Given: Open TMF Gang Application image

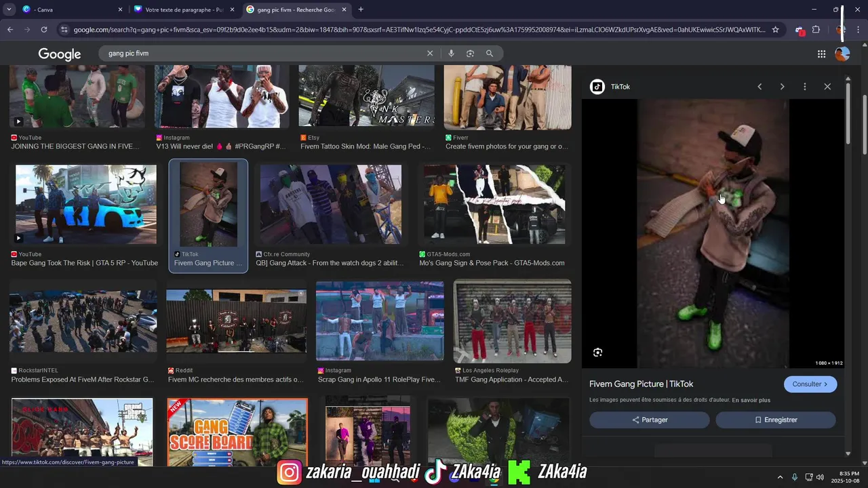Looking at the screenshot, I should pyautogui.click(x=512, y=321).
